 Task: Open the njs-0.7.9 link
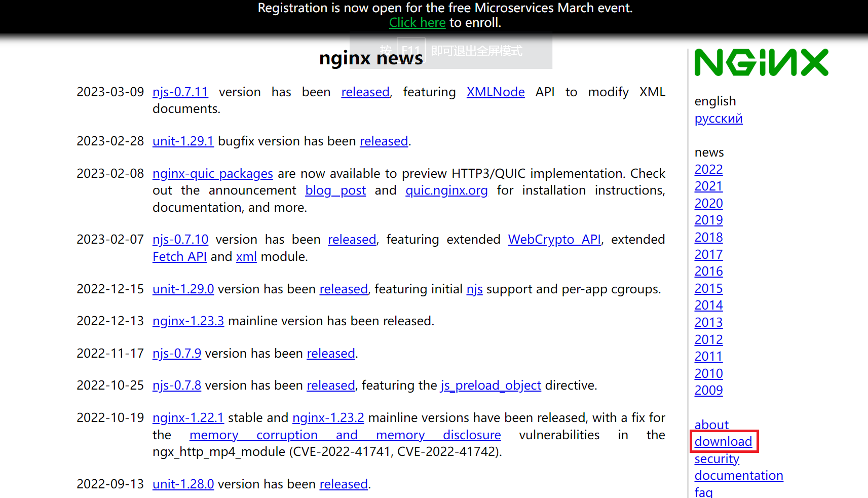pos(177,354)
